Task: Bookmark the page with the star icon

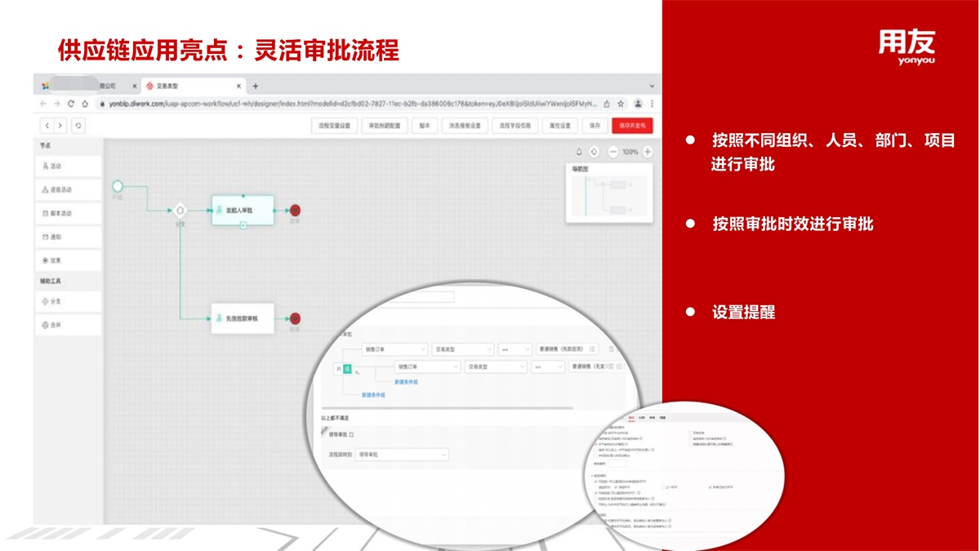Action: pos(621,104)
